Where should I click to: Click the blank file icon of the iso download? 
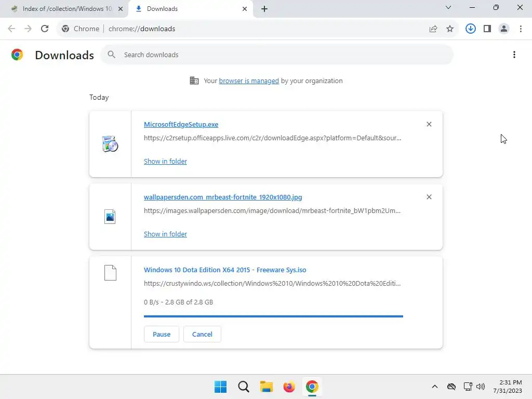coord(110,273)
